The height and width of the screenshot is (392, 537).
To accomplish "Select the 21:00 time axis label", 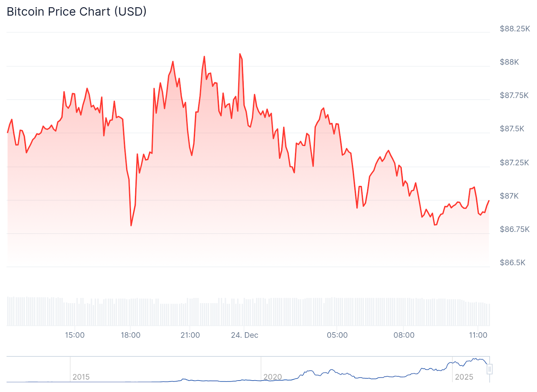I will tap(190, 335).
